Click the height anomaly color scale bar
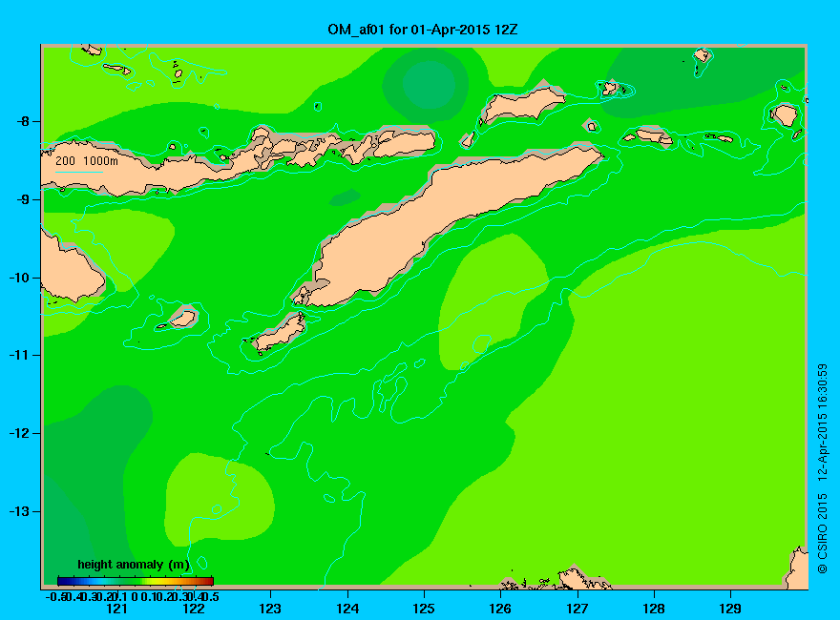 [136, 581]
